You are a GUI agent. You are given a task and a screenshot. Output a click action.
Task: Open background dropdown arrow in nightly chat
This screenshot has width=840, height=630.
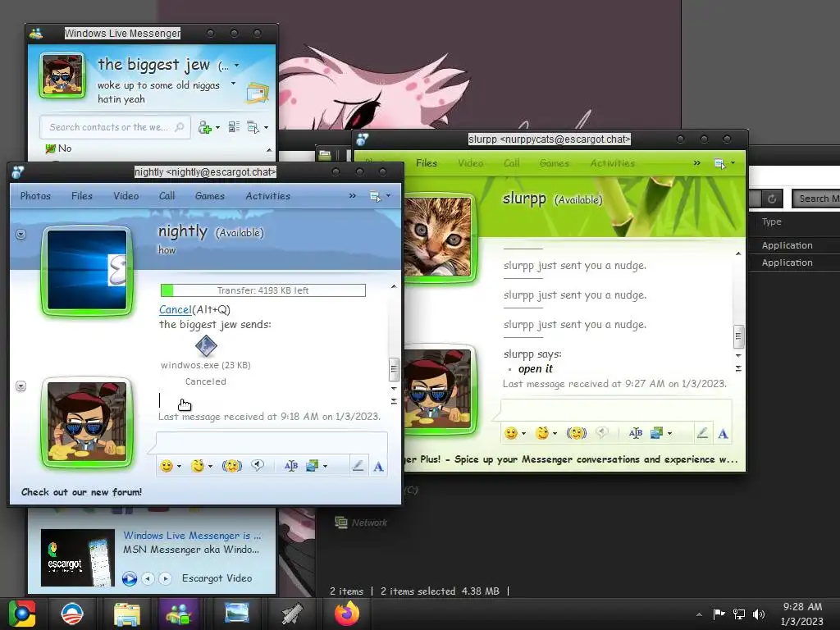coord(325,467)
